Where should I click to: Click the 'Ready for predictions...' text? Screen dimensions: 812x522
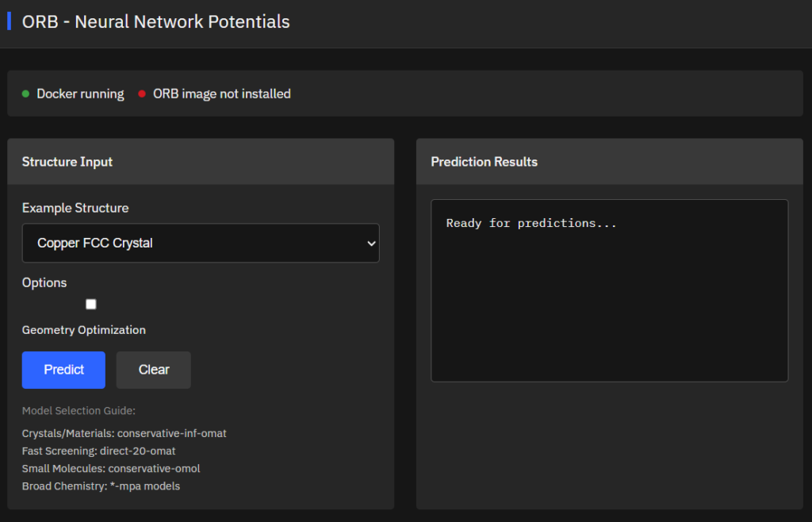tap(531, 224)
